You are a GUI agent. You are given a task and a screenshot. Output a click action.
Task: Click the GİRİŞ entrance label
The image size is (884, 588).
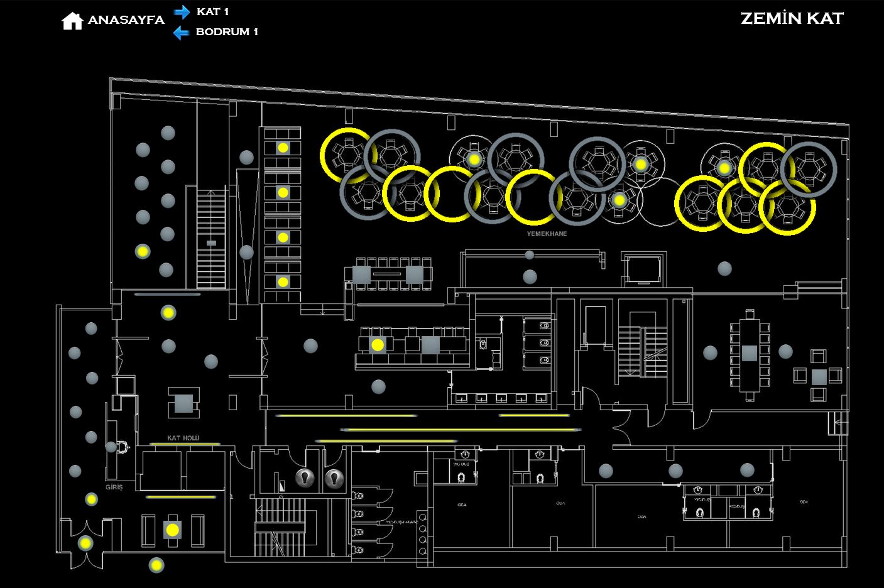(114, 487)
